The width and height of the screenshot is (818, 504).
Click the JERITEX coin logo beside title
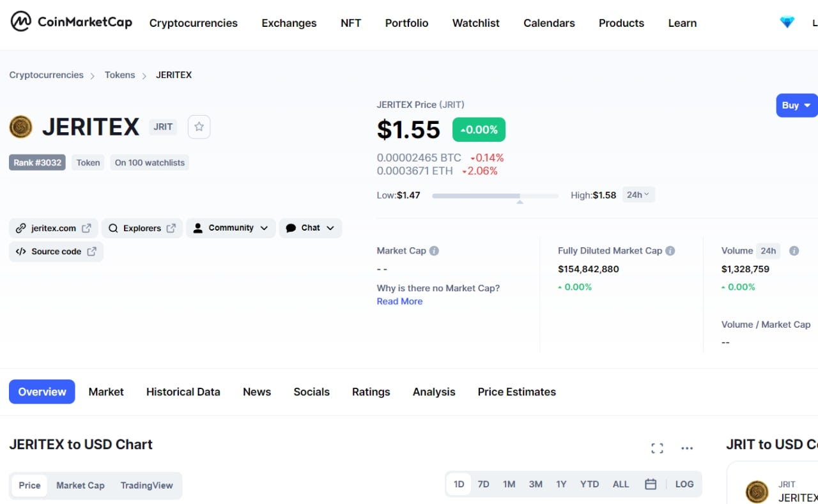tap(21, 126)
